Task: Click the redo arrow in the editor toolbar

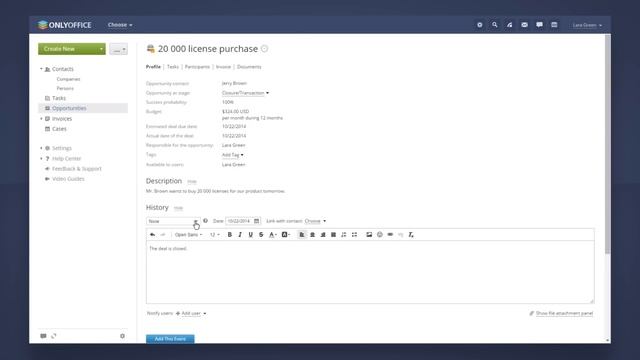Action: [163, 235]
